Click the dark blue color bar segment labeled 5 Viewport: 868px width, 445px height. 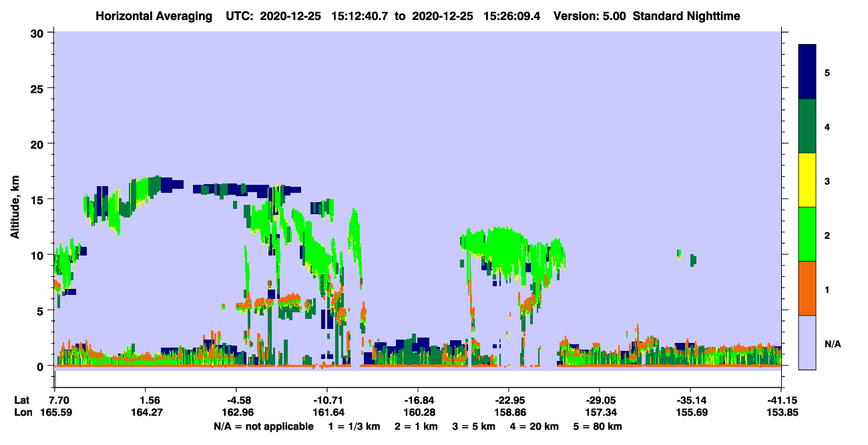pyautogui.click(x=807, y=72)
